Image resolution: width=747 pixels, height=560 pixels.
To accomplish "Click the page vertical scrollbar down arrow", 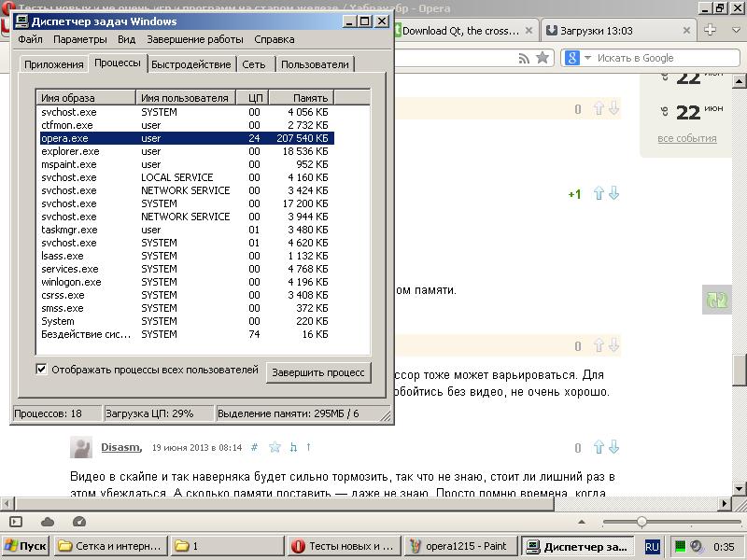I will (x=740, y=488).
